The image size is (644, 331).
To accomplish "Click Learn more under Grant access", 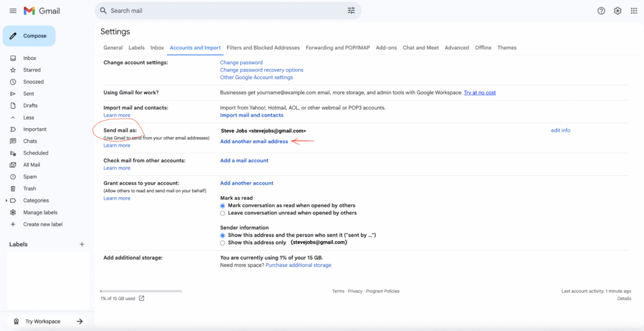I will pyautogui.click(x=116, y=198).
